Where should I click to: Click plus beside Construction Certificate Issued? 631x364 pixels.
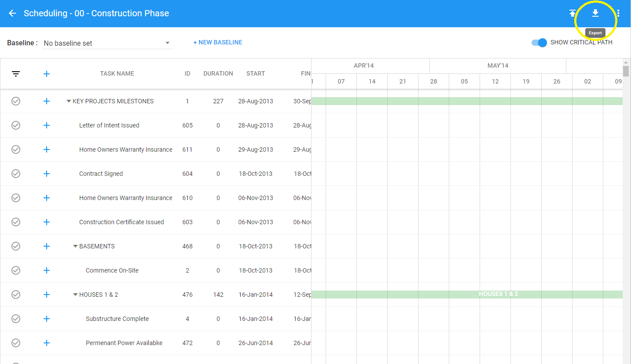coord(47,222)
